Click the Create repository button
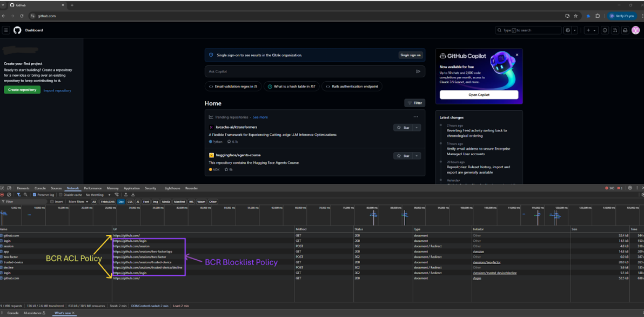The width and height of the screenshot is (644, 317). (22, 90)
